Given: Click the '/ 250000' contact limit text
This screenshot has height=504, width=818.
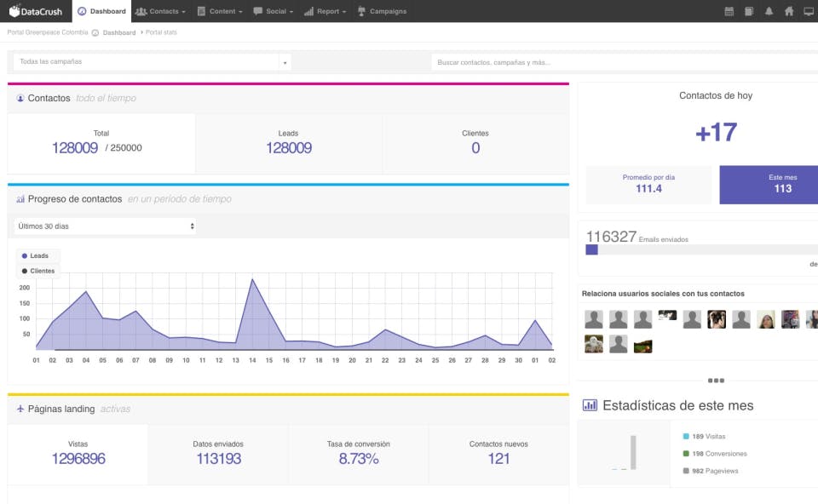Looking at the screenshot, I should tap(124, 148).
